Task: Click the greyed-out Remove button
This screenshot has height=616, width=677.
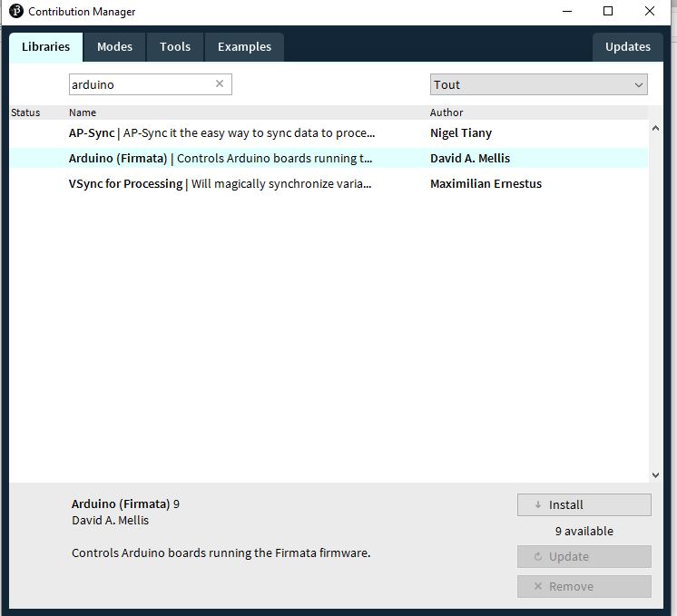Action: pyautogui.click(x=584, y=586)
